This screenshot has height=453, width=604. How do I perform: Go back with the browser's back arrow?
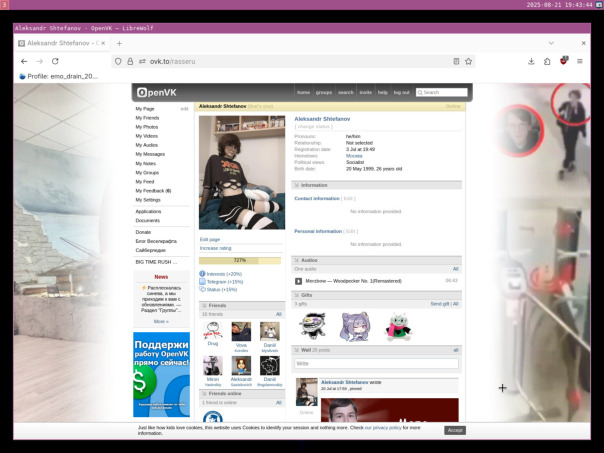(24, 61)
